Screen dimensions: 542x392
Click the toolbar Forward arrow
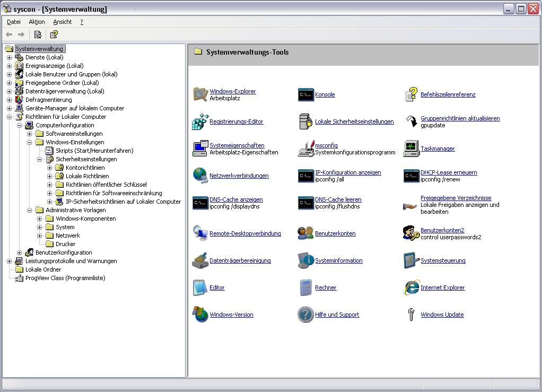(x=21, y=34)
